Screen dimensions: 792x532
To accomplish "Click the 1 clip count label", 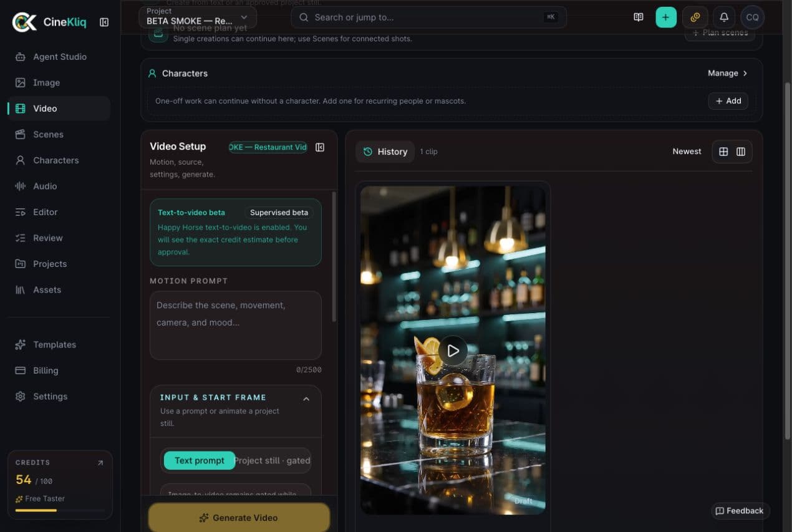I will (428, 152).
